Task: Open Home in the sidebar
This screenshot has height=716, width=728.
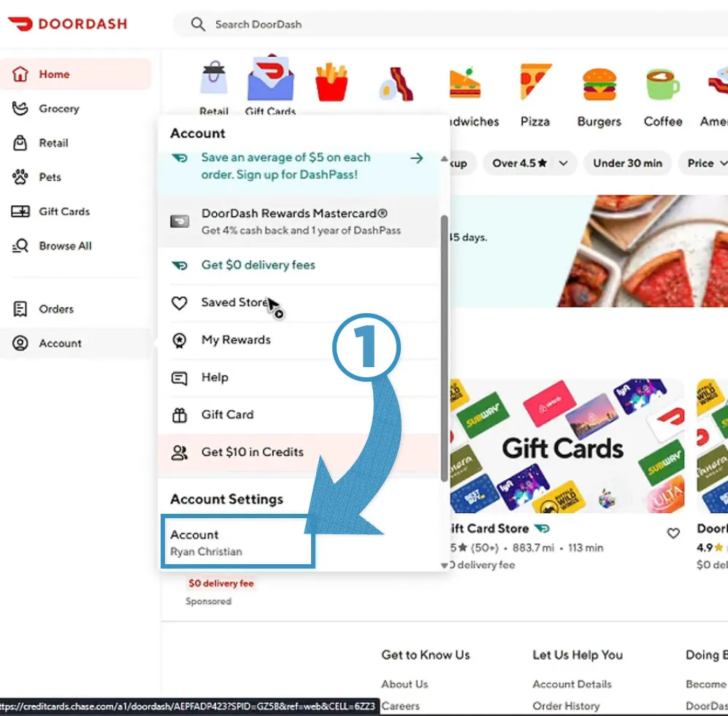Action: click(x=76, y=74)
